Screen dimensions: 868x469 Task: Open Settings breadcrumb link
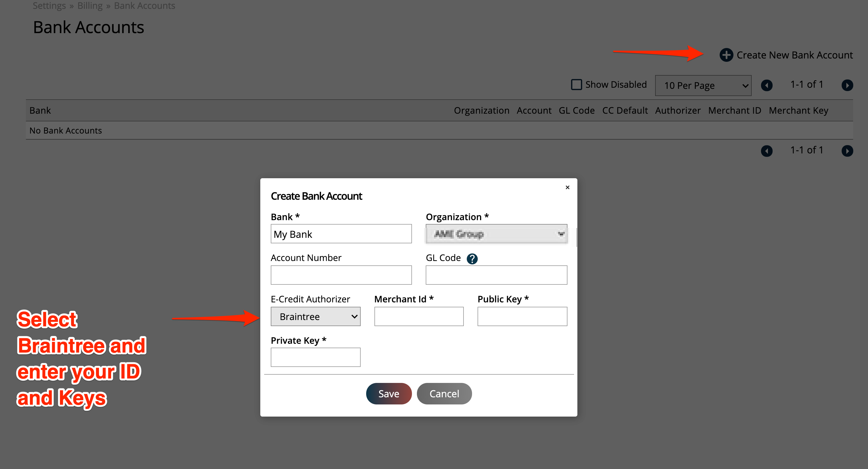49,6
